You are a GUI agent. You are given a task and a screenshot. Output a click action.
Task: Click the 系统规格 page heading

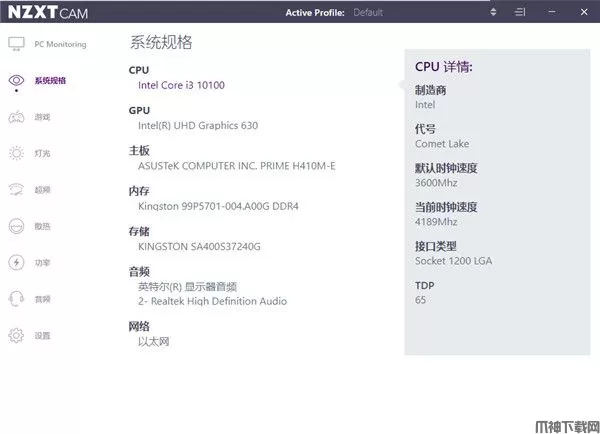point(161,42)
